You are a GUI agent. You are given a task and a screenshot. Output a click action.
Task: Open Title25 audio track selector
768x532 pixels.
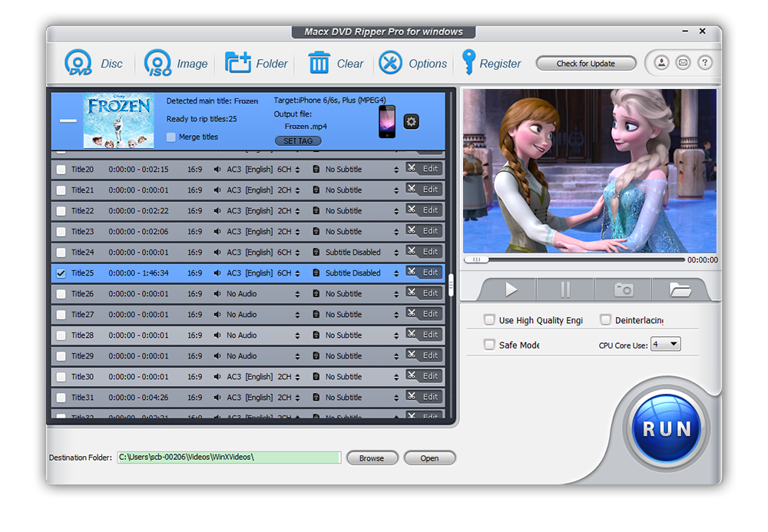pos(297,273)
